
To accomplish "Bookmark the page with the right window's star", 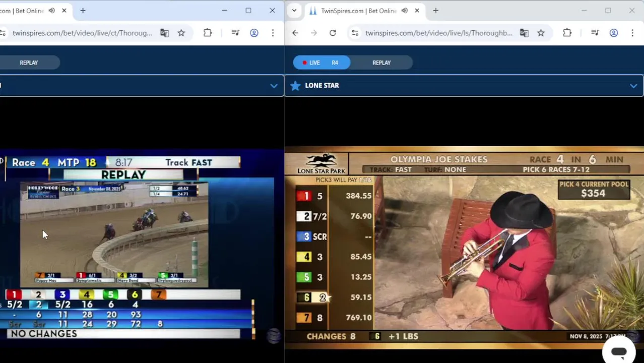I will point(541,33).
